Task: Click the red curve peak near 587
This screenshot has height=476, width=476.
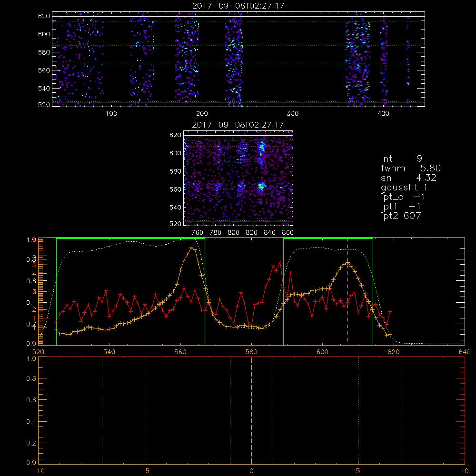Action: pos(280,261)
